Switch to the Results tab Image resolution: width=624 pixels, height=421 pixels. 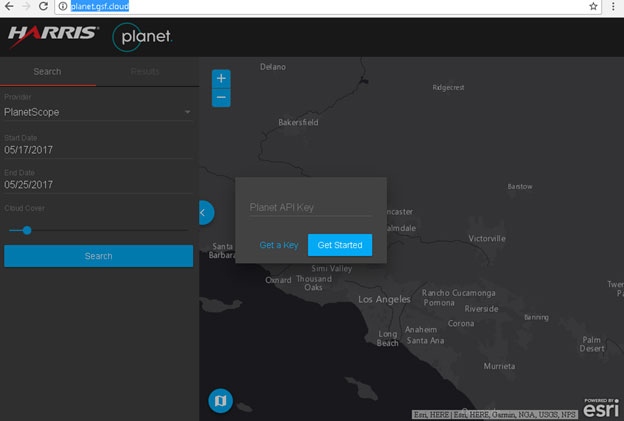click(145, 71)
